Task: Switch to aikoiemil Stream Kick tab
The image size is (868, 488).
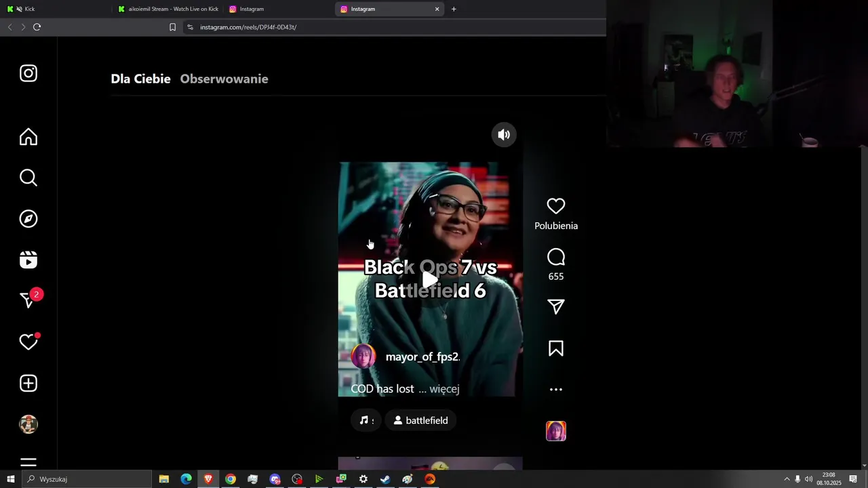Action: [167, 9]
